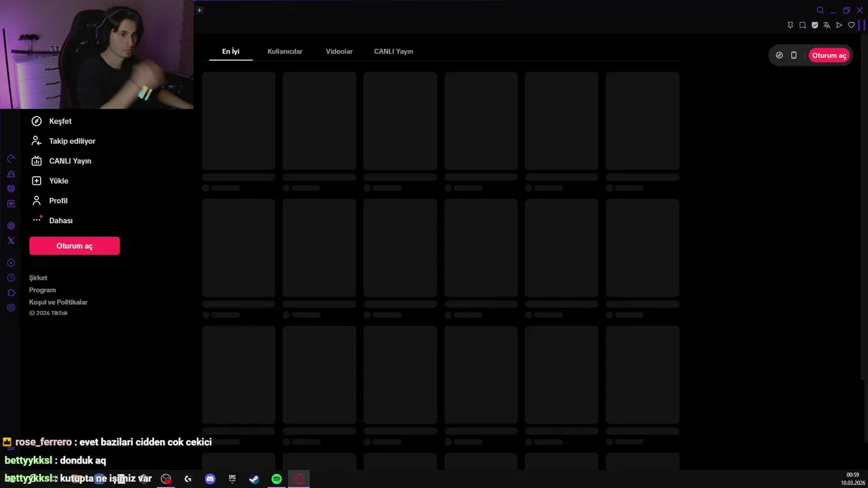Add page to bookmarks with heart icon
The image size is (868, 488).
coord(852,25)
